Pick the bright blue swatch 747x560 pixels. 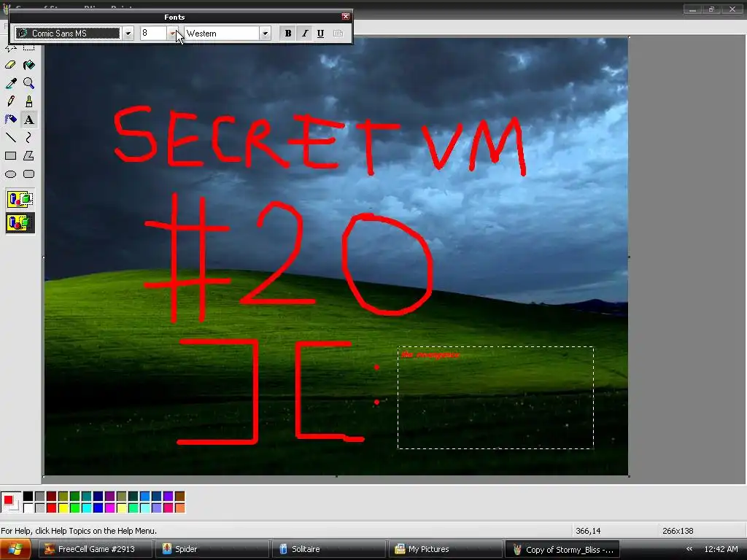(98, 508)
